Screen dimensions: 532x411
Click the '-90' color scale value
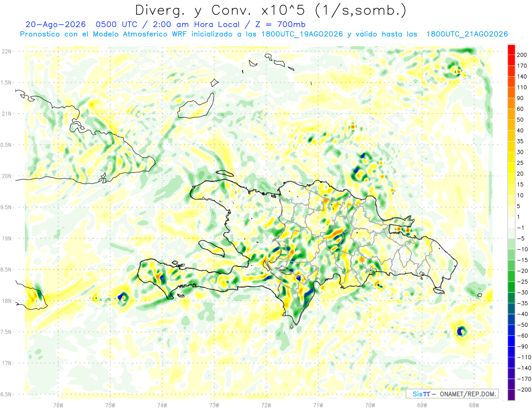point(523,347)
